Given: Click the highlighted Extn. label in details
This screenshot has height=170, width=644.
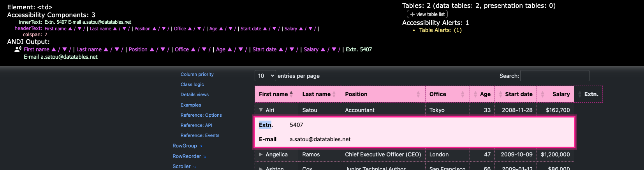Looking at the screenshot, I should click(266, 125).
